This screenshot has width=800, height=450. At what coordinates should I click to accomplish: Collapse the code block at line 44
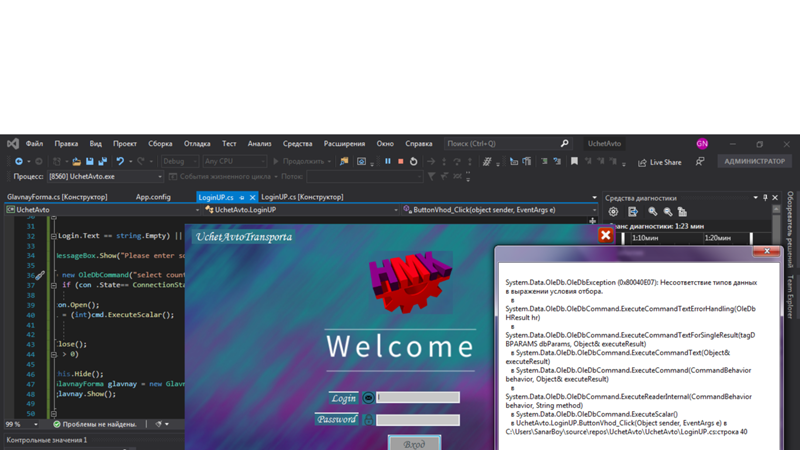(54, 355)
